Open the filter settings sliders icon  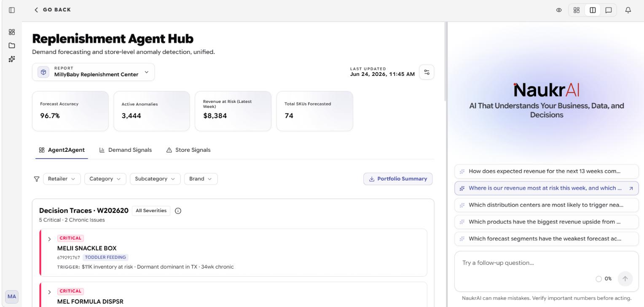pos(427,72)
